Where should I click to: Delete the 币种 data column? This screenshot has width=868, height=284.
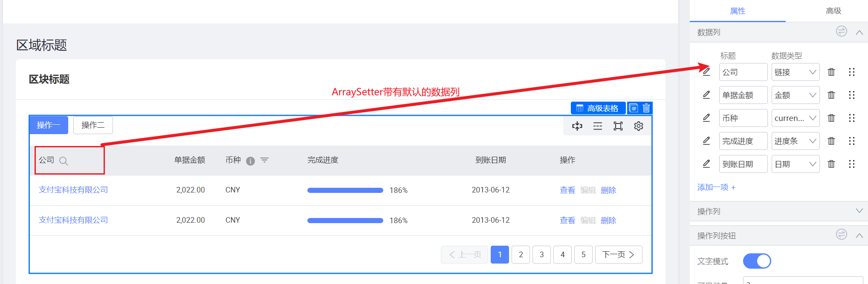831,118
